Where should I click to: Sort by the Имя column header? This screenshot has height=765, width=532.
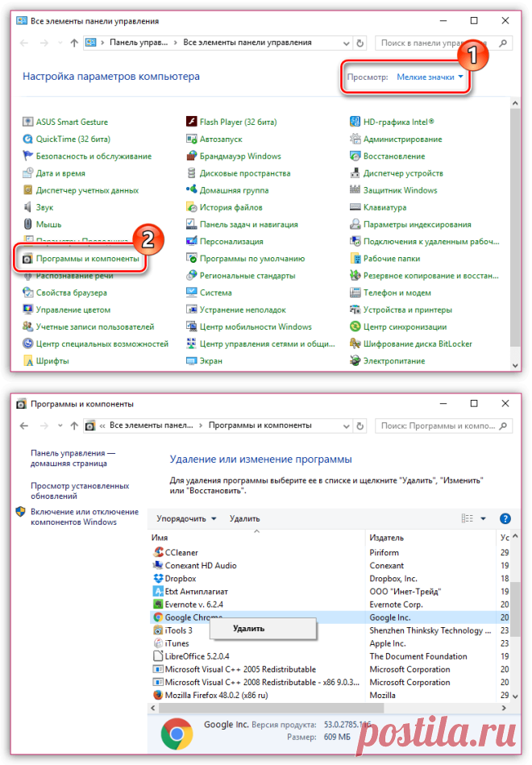[x=256, y=538]
